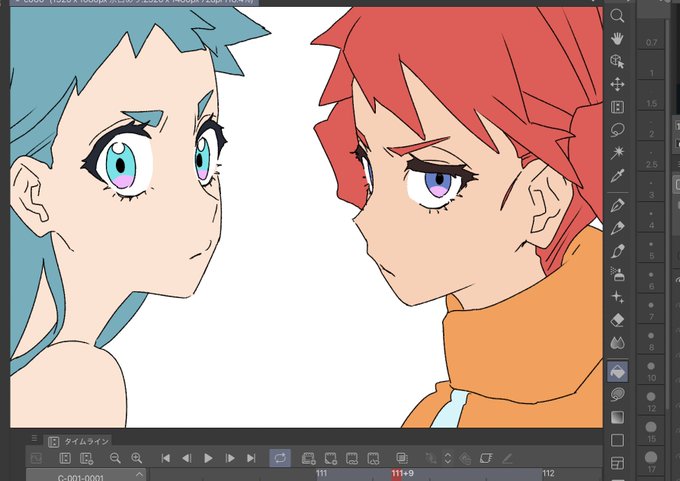680x481 pixels.
Task: Click the C-001-0001 track label
Action: pyautogui.click(x=81, y=477)
